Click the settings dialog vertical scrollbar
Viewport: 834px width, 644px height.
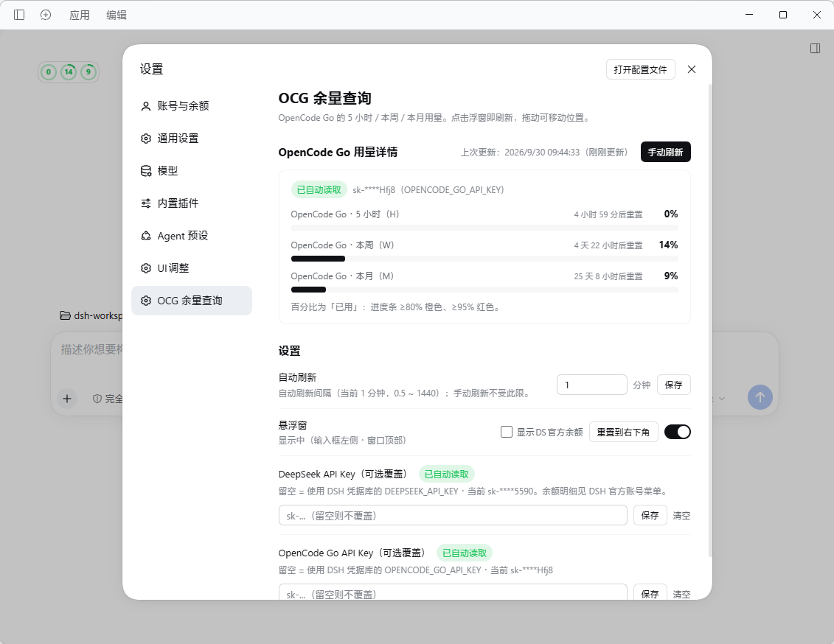[x=710, y=320]
